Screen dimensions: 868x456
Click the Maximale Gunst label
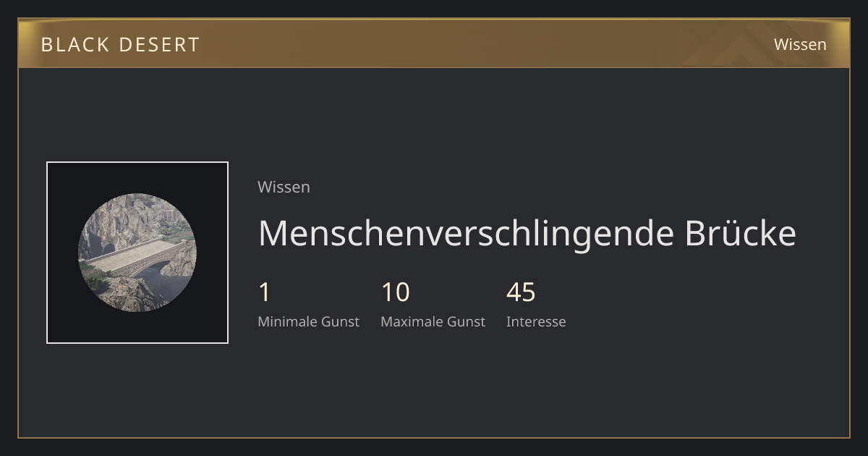point(433,321)
